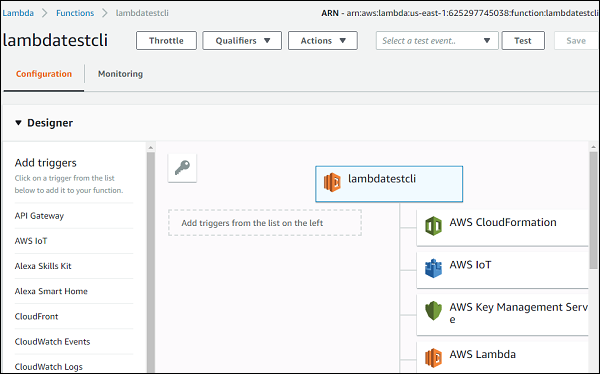
Task: Click the Designer canvas scrollbar up arrow
Action: click(x=593, y=147)
